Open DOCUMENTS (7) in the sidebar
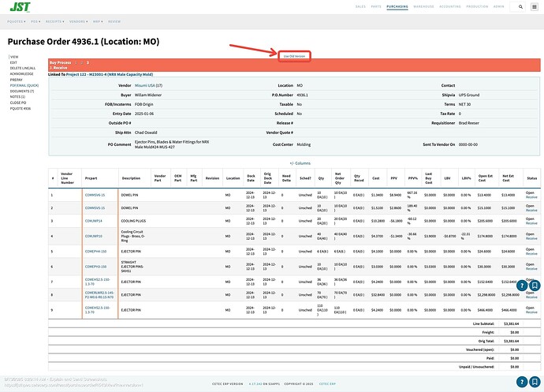Screen dimensions: 544x392 click(22, 91)
